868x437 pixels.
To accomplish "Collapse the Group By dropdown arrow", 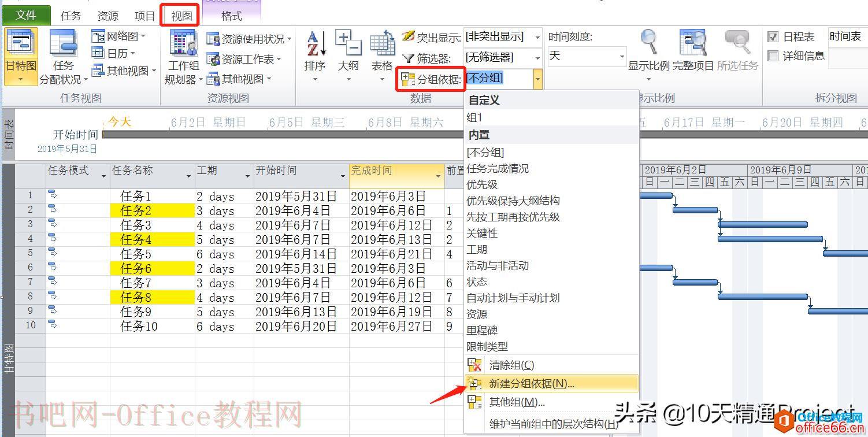I will click(537, 79).
